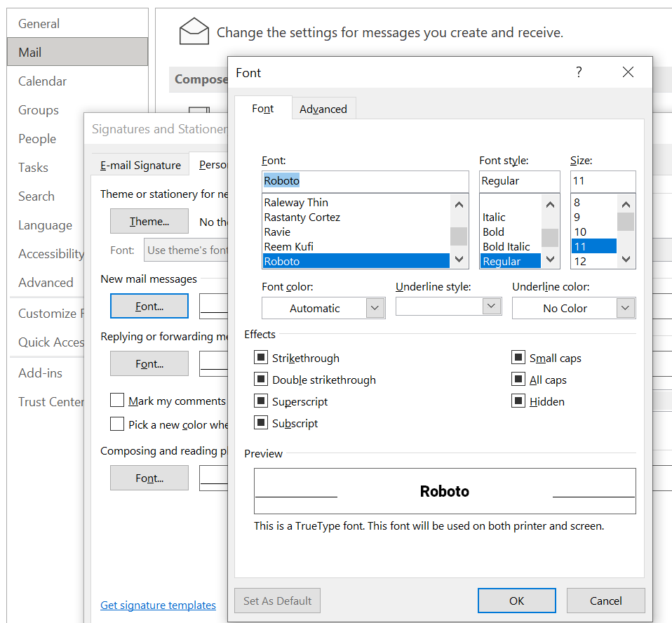Viewport: 672px width, 623px height.
Task: Click the Set As Default button
Action: (277, 601)
